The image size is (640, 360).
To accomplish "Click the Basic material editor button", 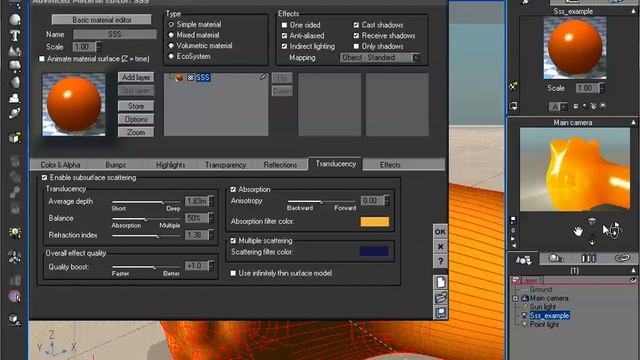I will coord(102,20).
